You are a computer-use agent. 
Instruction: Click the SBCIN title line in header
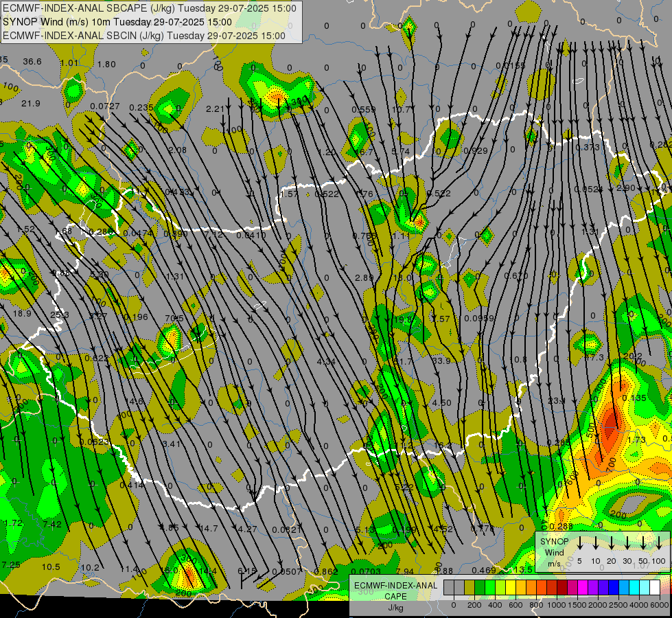pyautogui.click(x=144, y=36)
